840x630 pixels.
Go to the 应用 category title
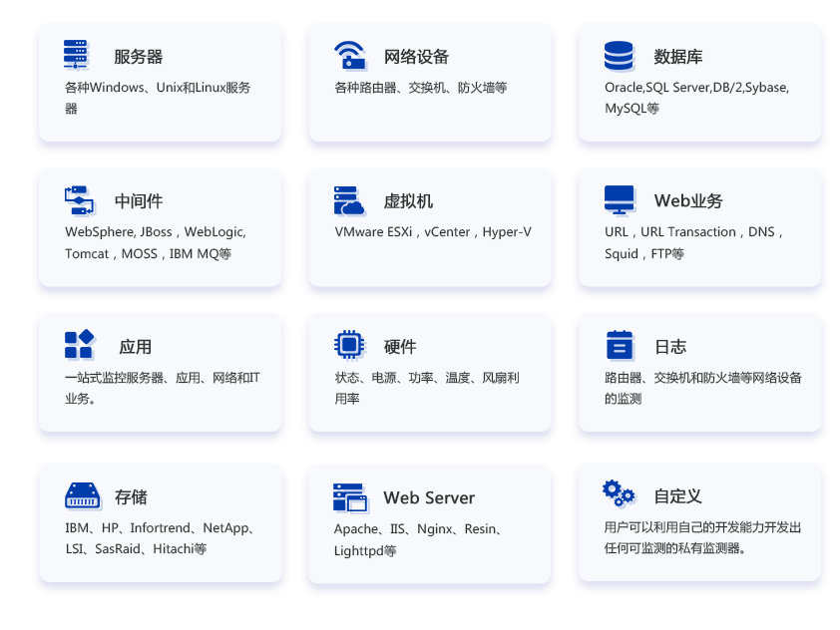135,347
